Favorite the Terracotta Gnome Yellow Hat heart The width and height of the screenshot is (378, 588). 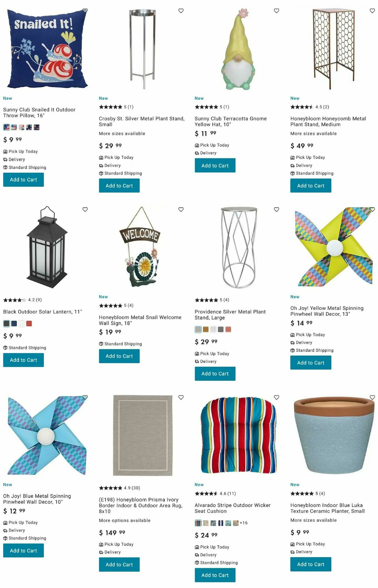[x=277, y=11]
